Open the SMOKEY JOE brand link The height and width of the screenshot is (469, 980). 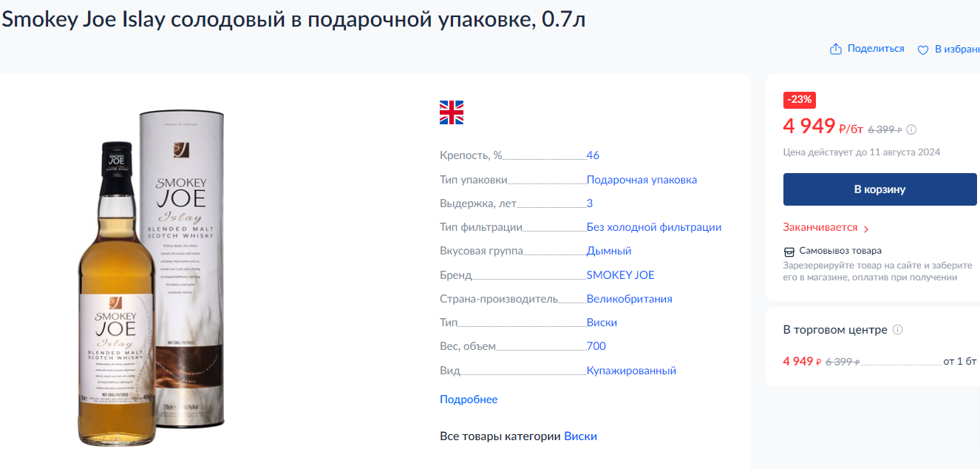[x=620, y=275]
